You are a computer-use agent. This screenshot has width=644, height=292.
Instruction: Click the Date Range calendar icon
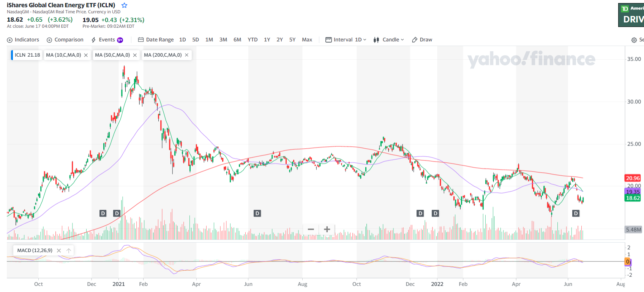pos(141,40)
